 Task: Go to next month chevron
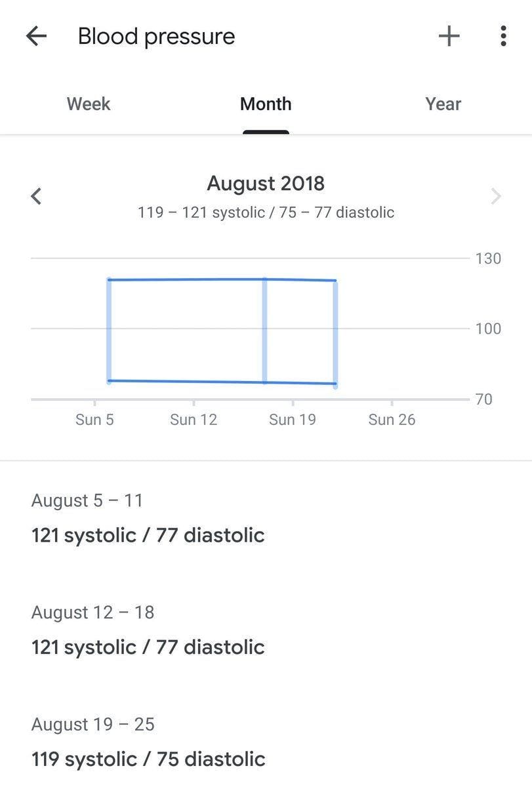tap(496, 196)
